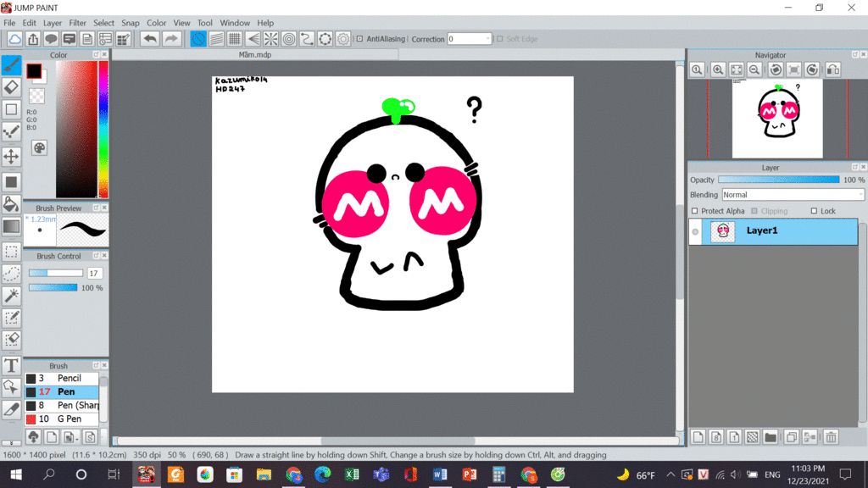868x488 pixels.
Task: Show hidden system tray icons
Action: [x=670, y=474]
